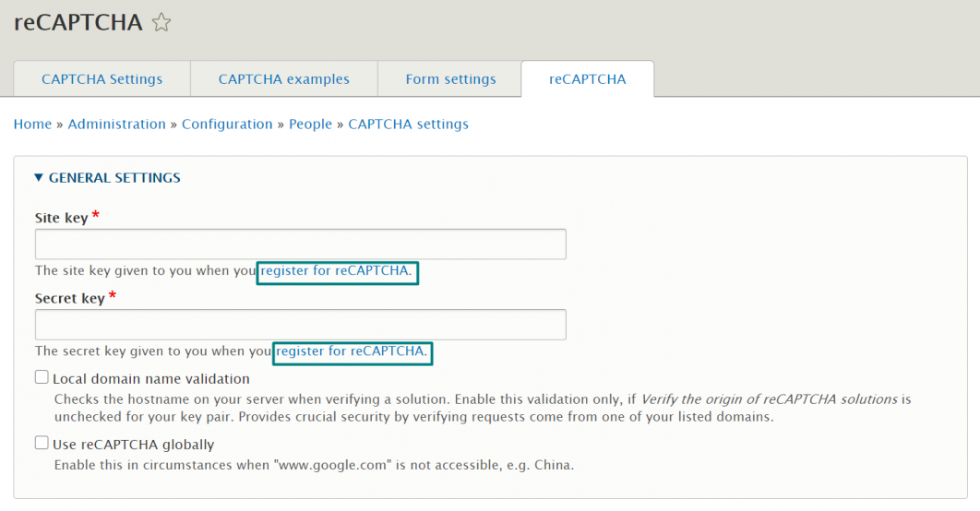Focus the Site key input field
Screen dimensions: 980x511
point(301,244)
